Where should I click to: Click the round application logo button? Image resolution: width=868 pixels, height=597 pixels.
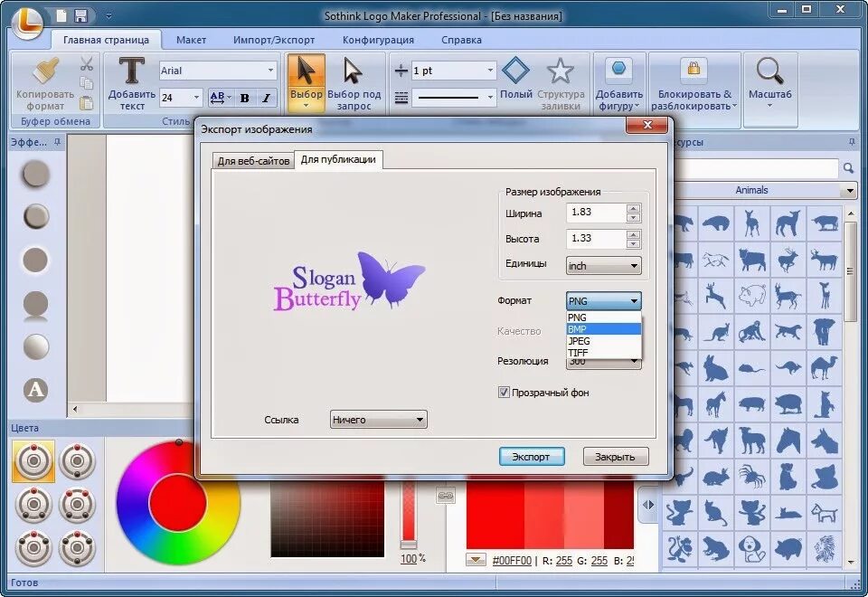(27, 22)
